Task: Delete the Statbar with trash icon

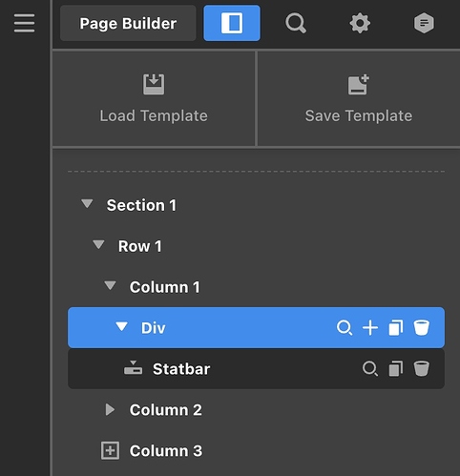Action: (422, 369)
